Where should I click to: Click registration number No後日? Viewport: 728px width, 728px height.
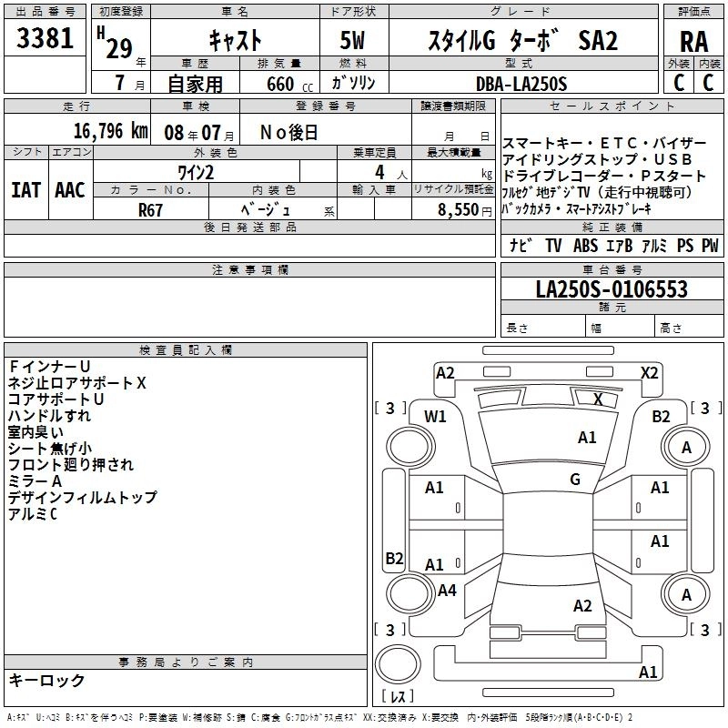point(288,133)
